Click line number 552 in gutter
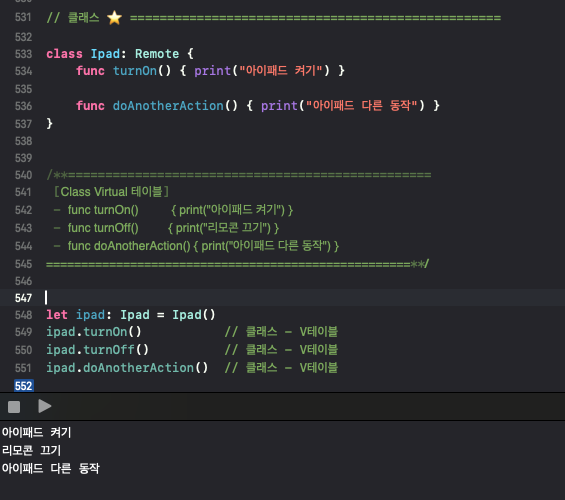This screenshot has height=500, width=565. point(24,386)
